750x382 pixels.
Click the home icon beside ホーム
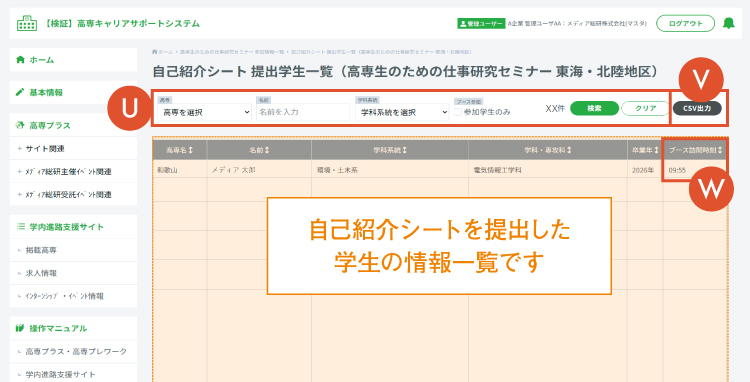tap(20, 60)
